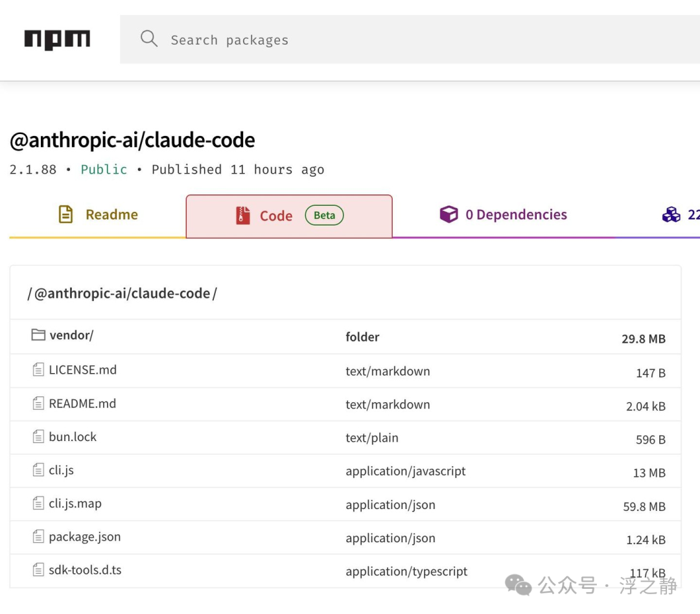The height and width of the screenshot is (614, 700).
Task: Click the Code zip file icon
Action: tap(243, 216)
